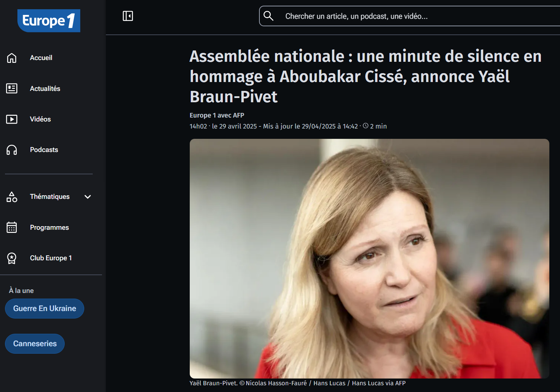
Task: Click the search magnifier icon
Action: [268, 16]
